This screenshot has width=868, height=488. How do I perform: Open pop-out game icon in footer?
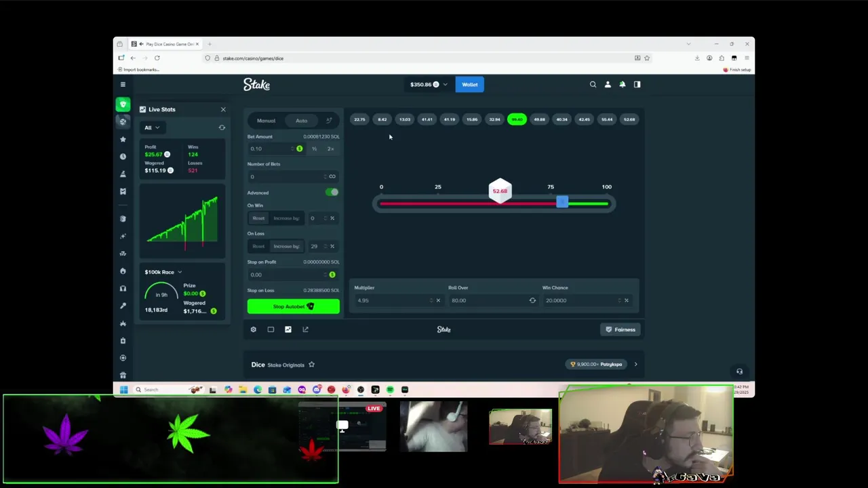(305, 329)
